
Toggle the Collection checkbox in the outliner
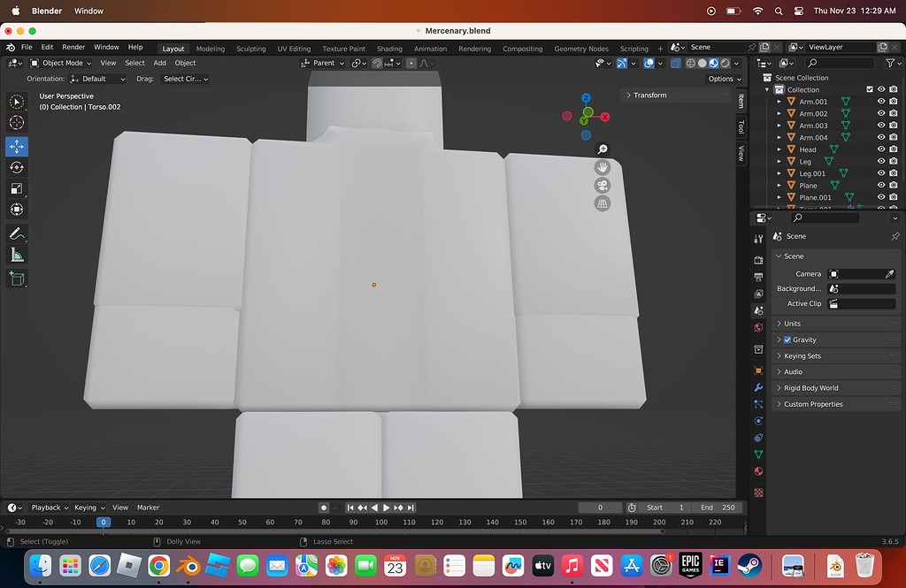(x=870, y=89)
